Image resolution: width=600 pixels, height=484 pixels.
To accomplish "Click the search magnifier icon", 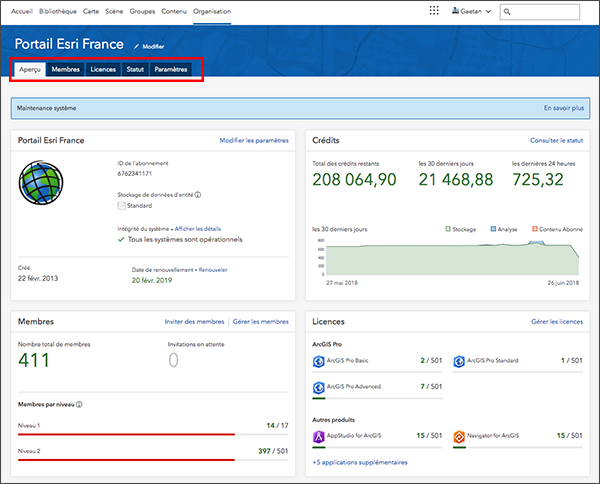I will (x=507, y=12).
